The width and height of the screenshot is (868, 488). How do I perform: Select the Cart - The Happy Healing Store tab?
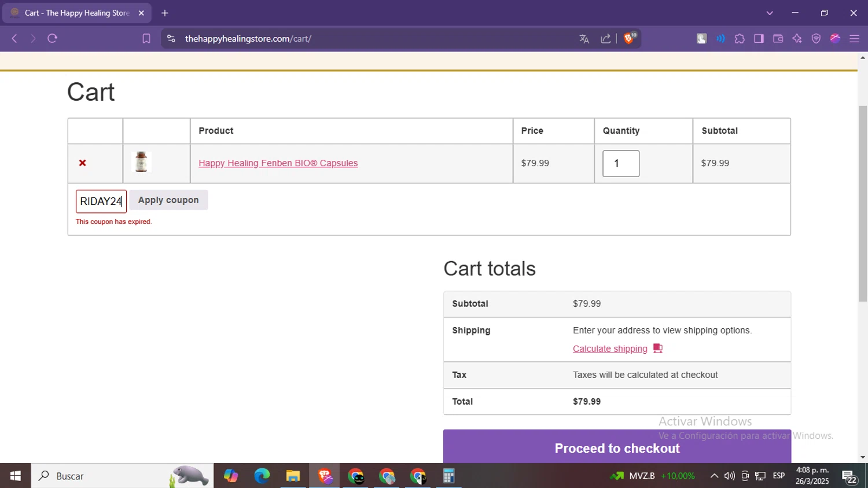point(77,13)
